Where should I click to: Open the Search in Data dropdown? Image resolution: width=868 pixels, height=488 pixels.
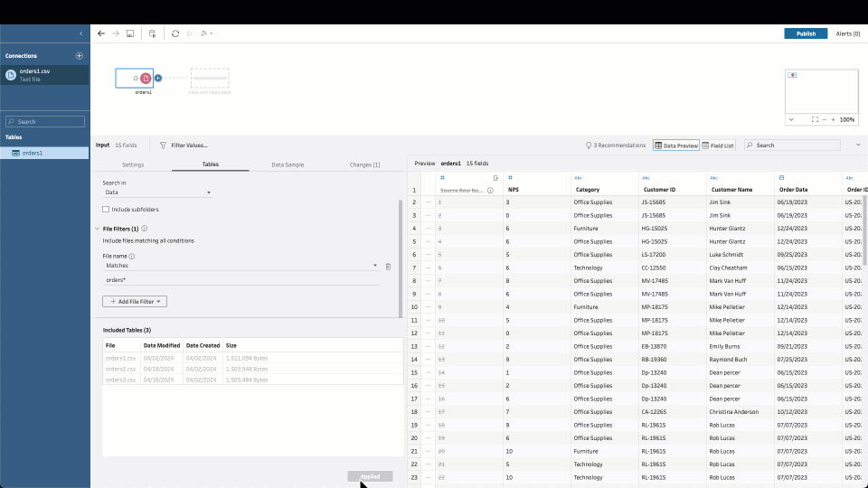(x=157, y=192)
